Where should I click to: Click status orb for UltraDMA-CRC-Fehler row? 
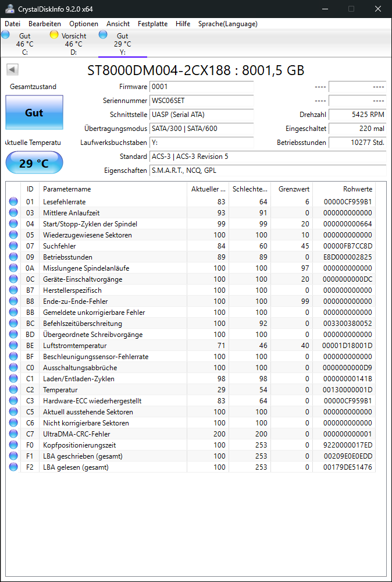[13, 434]
